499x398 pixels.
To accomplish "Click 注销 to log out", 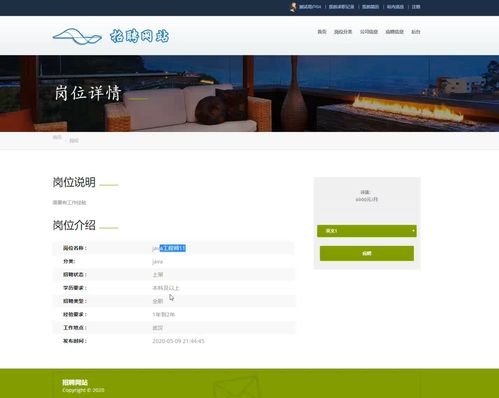I will 416,7.
